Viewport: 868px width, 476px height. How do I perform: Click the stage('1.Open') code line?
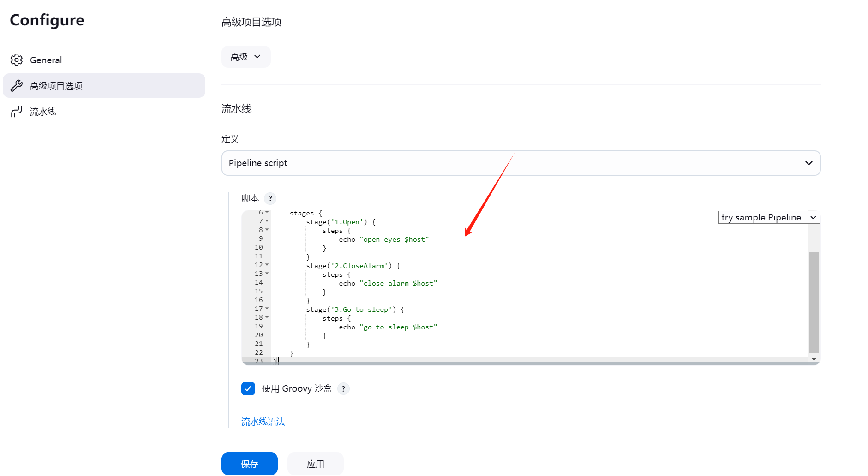tap(341, 222)
